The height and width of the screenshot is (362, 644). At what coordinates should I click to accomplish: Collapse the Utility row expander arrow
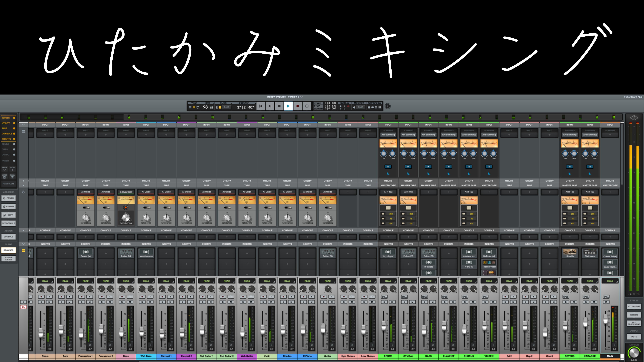point(24,181)
